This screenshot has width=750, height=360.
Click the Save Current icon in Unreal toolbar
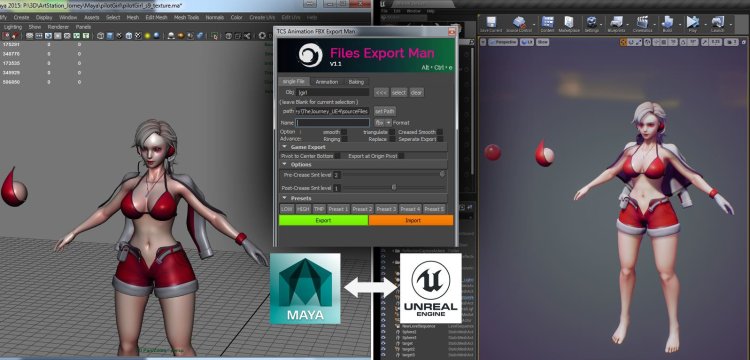click(x=491, y=22)
